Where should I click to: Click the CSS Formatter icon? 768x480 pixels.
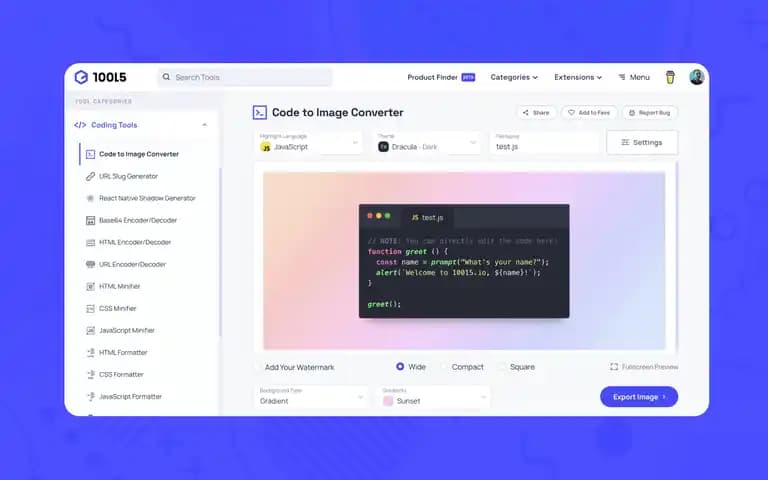[x=91, y=375]
